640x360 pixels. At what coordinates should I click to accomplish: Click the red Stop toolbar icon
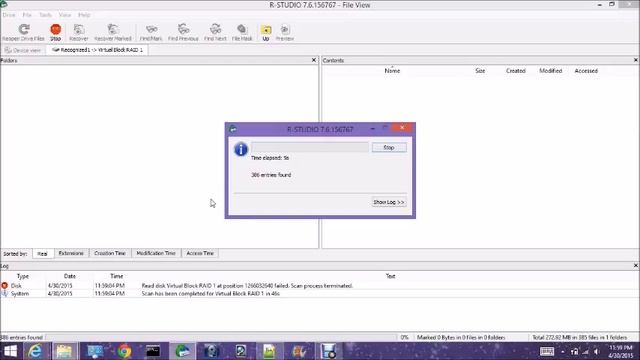(x=56, y=32)
